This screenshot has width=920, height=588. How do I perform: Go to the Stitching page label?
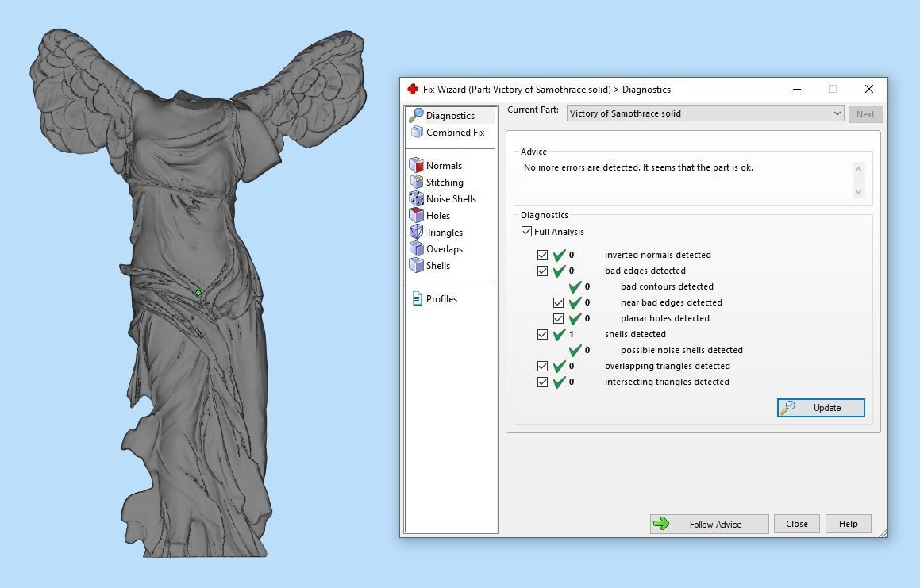coord(445,182)
